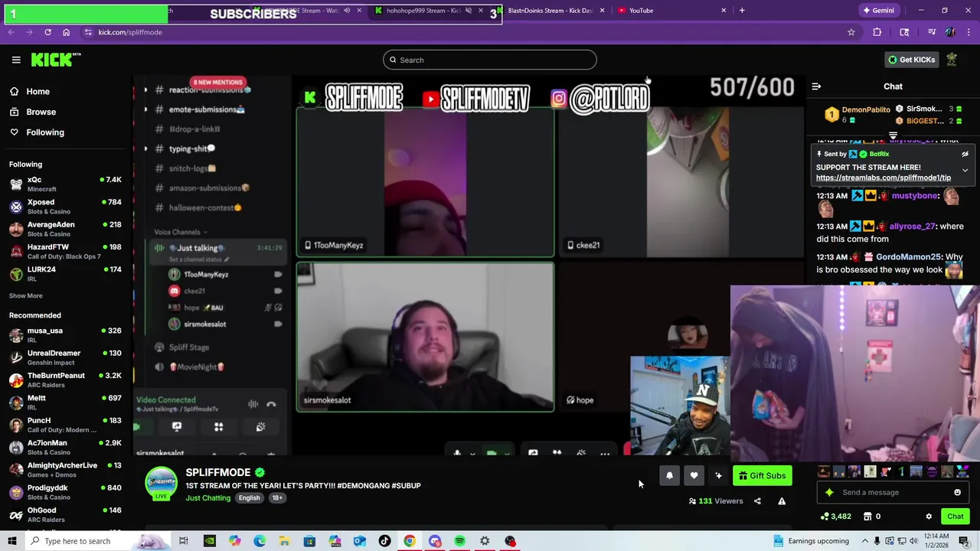Open the user profile avatar menu
The image size is (980, 551).
[952, 60]
